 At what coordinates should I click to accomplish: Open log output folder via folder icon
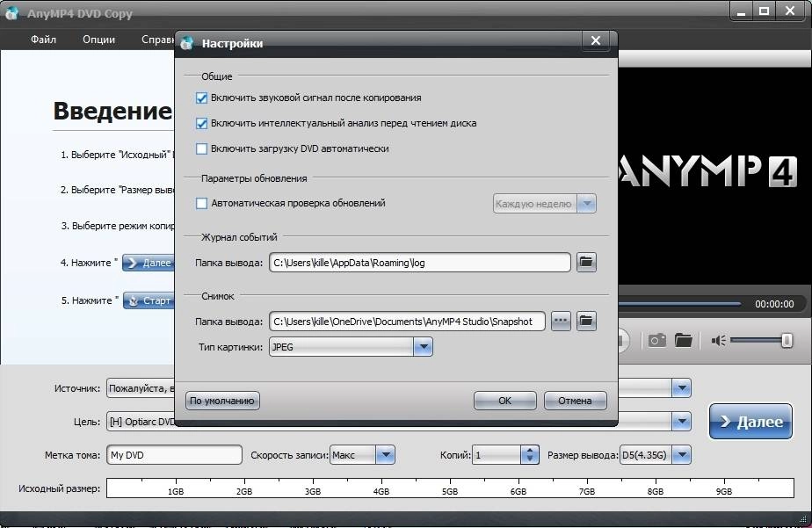click(x=586, y=262)
